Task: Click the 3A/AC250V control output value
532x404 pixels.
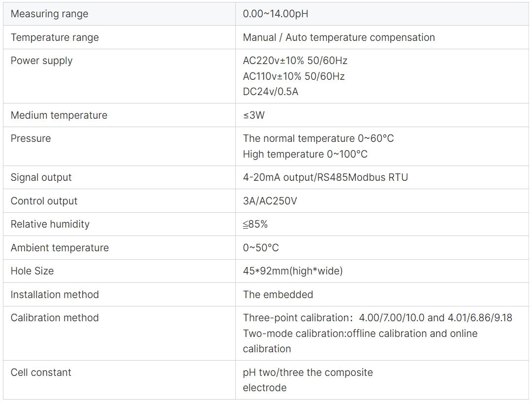Action: click(270, 201)
